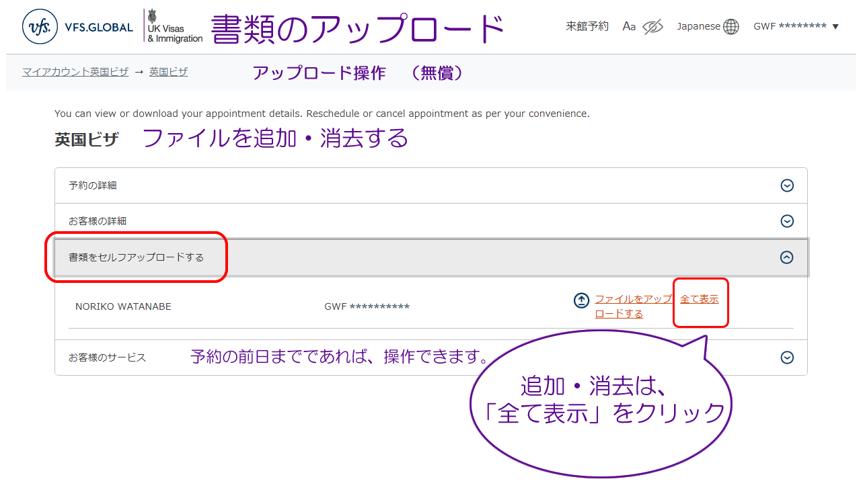Screen dimensions: 861x504
Task: Click the globe language icon
Action: [x=731, y=27]
